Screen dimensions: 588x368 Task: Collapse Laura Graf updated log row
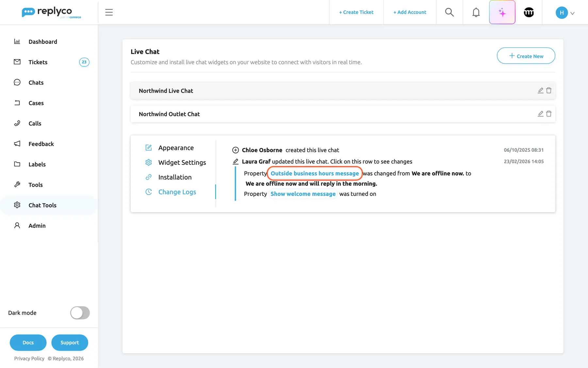[x=388, y=162]
